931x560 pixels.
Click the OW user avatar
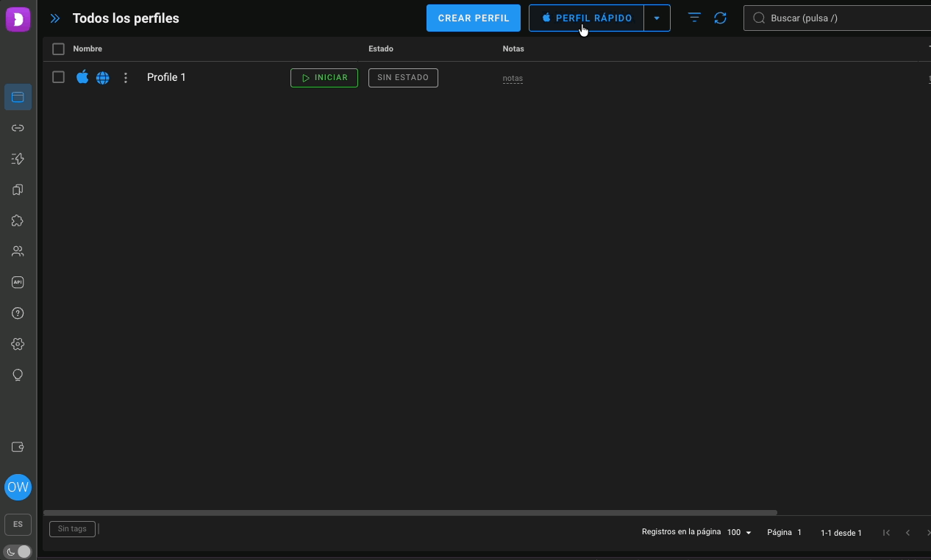click(18, 487)
